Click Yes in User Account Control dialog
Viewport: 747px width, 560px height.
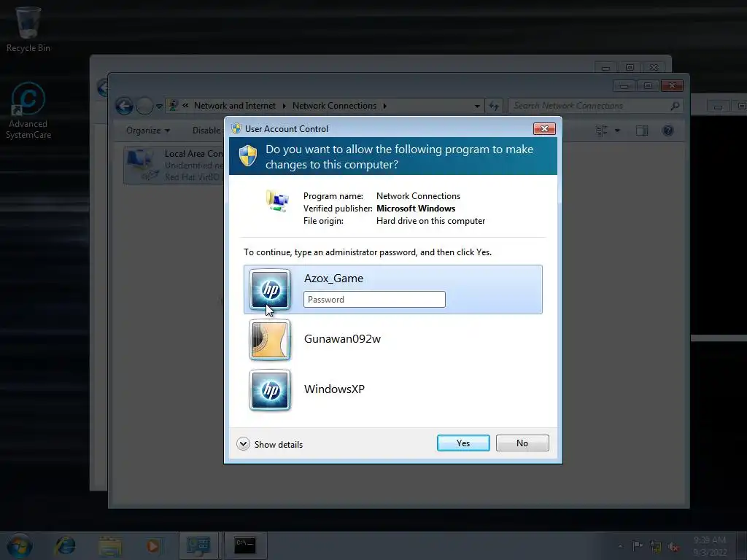[x=463, y=443]
